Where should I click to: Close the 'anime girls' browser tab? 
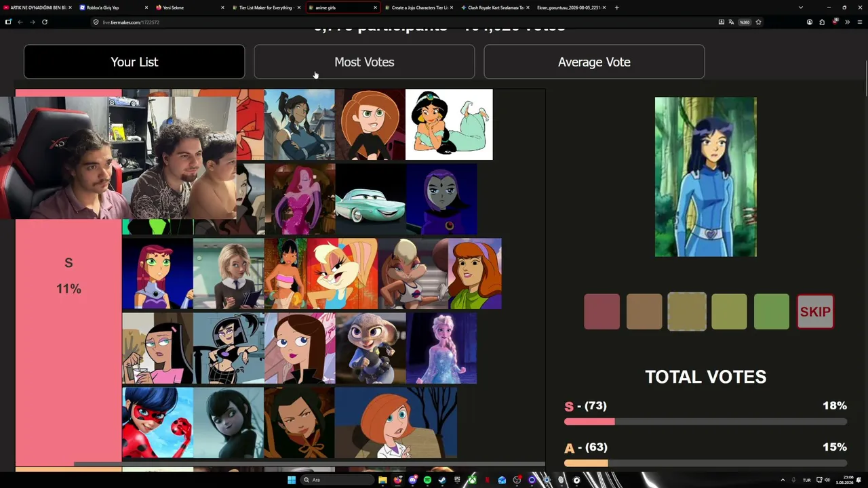[x=375, y=7]
